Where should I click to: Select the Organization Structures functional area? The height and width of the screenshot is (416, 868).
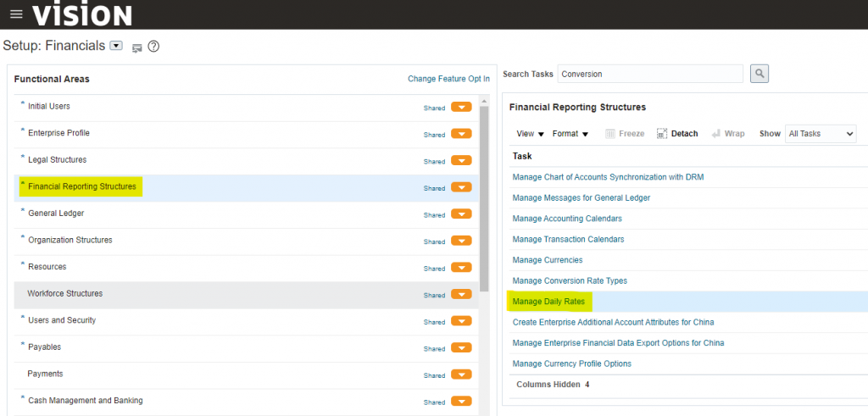point(70,240)
